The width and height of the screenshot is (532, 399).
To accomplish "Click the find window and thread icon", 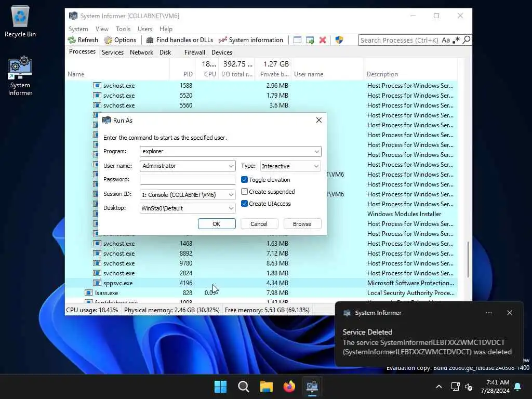I will 310,40.
